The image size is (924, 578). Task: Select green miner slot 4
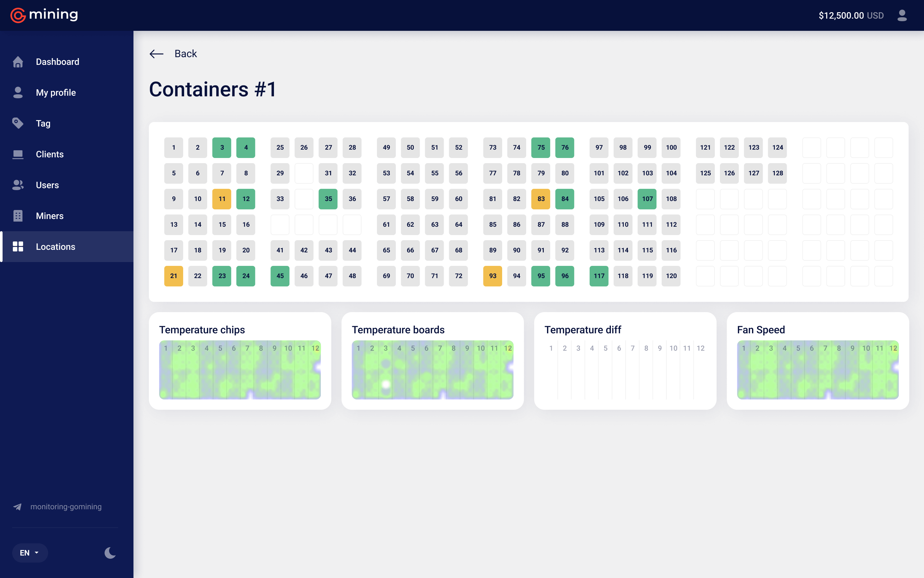[246, 148]
